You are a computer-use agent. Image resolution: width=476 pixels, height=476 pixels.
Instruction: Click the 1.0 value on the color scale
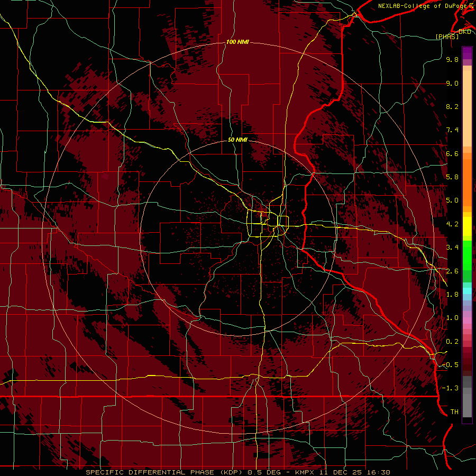point(452,318)
